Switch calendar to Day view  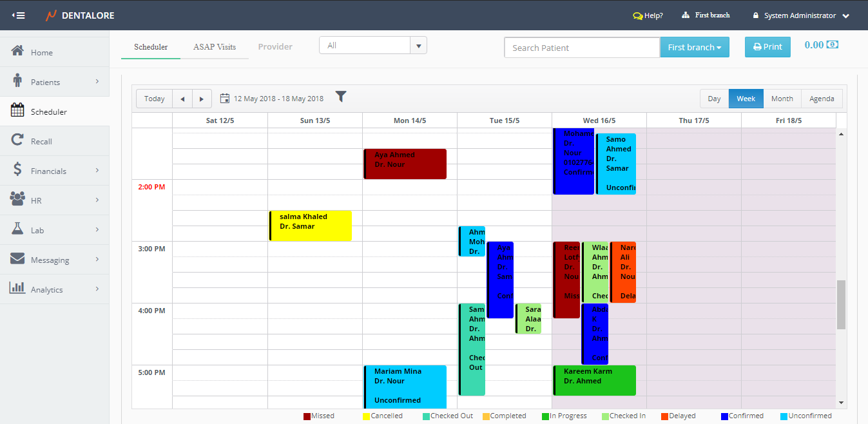(714, 99)
